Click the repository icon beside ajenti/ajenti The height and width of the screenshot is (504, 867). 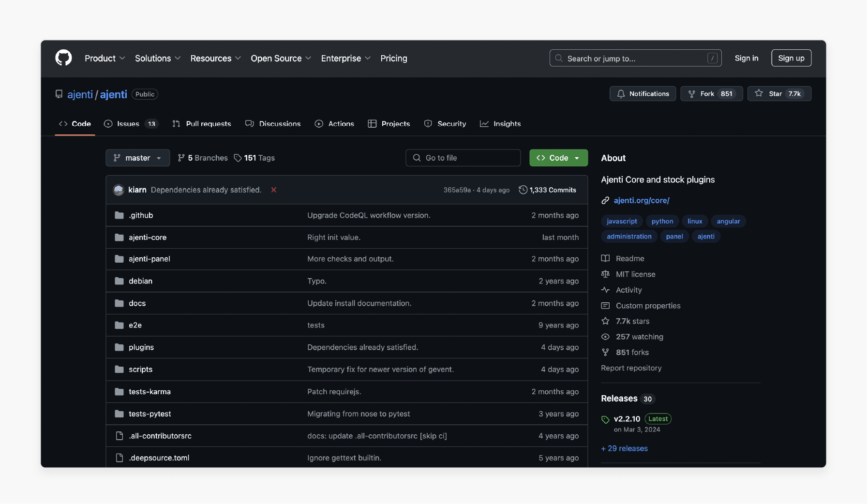click(x=59, y=94)
